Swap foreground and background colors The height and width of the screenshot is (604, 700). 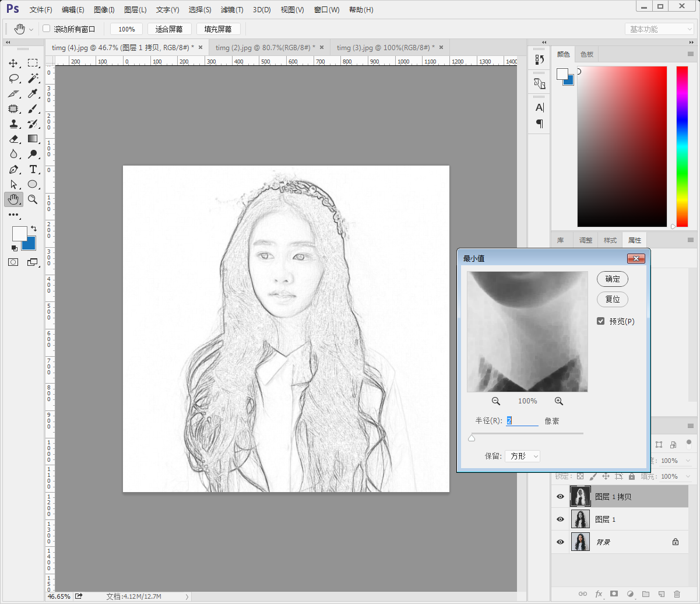pyautogui.click(x=34, y=228)
